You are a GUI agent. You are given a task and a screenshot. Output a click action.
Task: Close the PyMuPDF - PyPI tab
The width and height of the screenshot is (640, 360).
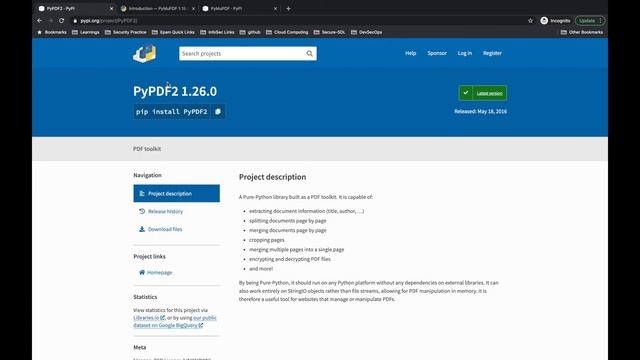click(x=275, y=8)
